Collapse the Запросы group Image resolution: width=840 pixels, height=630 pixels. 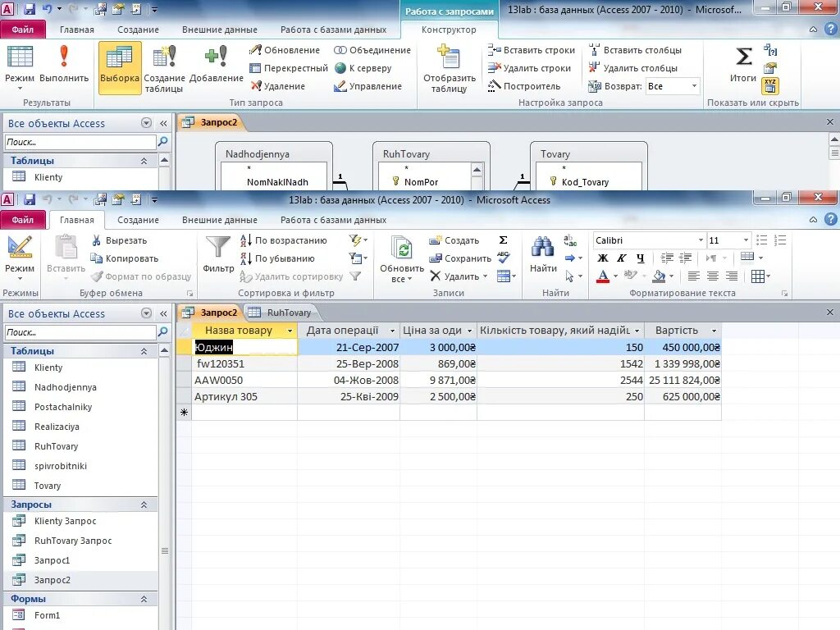click(144, 504)
